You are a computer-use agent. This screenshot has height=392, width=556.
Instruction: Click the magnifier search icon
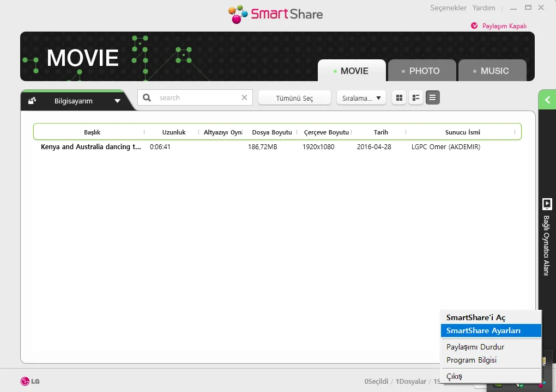pyautogui.click(x=147, y=97)
